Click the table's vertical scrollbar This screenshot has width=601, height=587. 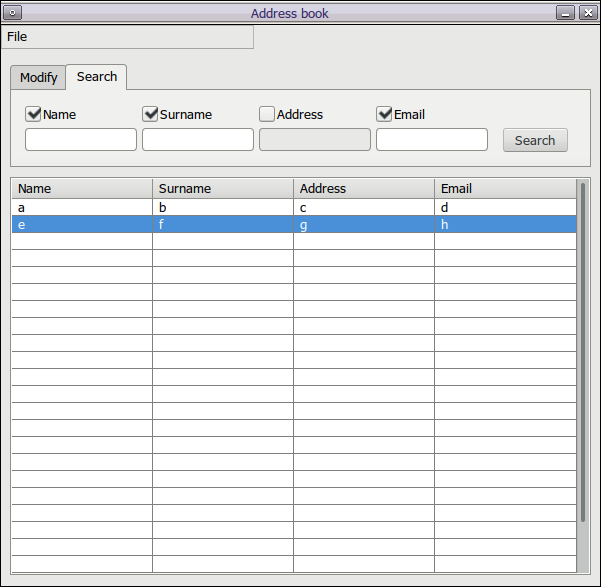click(583, 353)
